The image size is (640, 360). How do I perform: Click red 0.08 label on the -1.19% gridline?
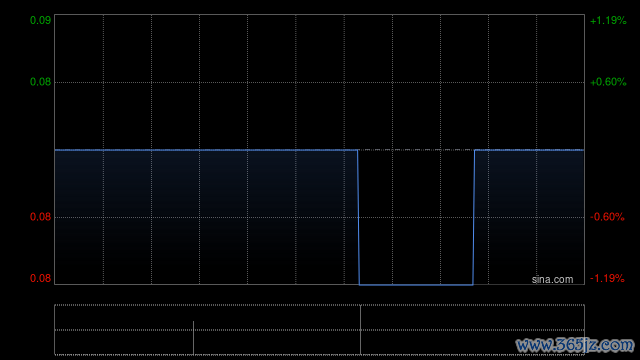[40, 278]
